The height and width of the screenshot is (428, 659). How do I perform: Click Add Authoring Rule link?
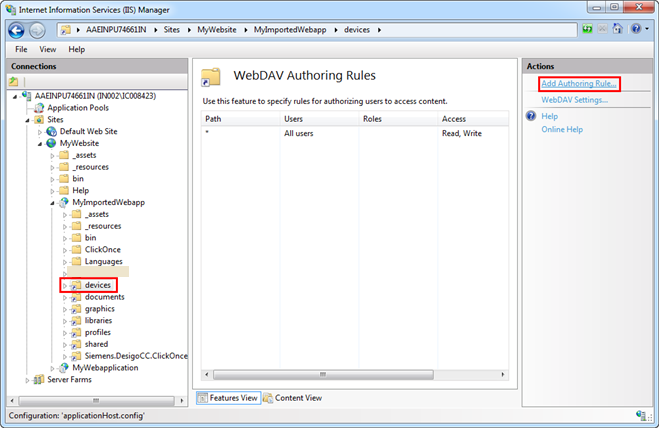[x=578, y=84]
